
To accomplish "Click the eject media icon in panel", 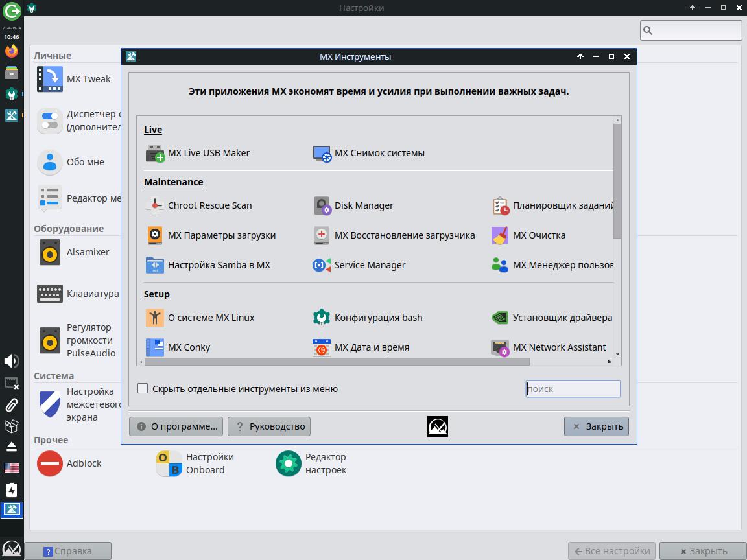I will [x=12, y=446].
